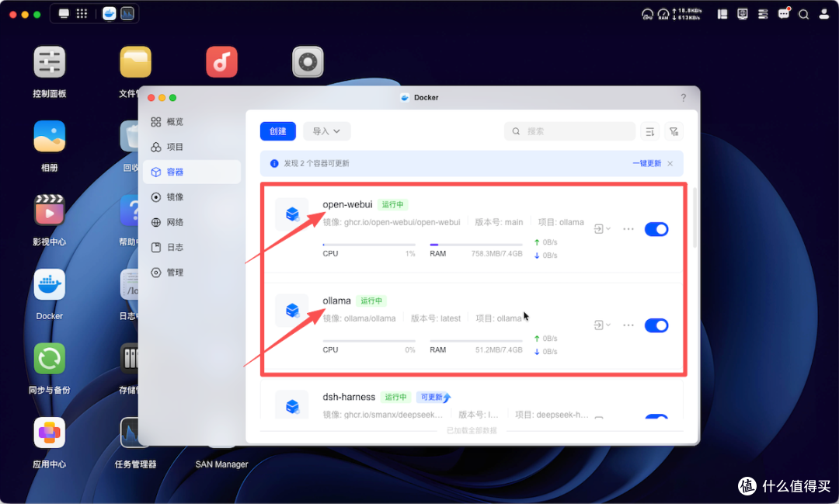Click open-webui RAM usage bar

475,245
